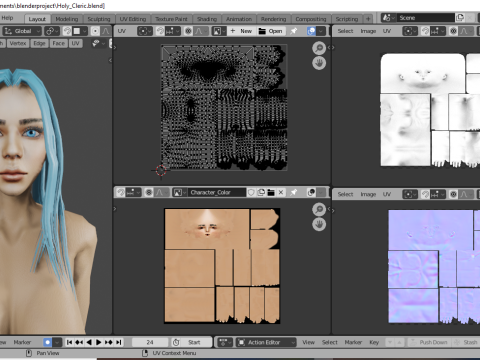
Task: Switch to the Rendering workspace tab
Action: 273,19
